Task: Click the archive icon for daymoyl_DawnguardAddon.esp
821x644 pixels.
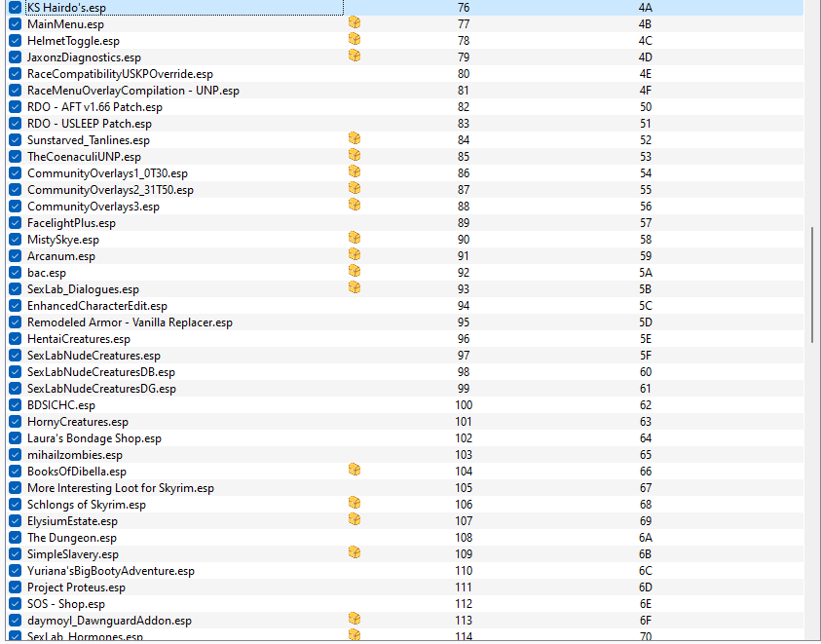Action: (x=355, y=619)
